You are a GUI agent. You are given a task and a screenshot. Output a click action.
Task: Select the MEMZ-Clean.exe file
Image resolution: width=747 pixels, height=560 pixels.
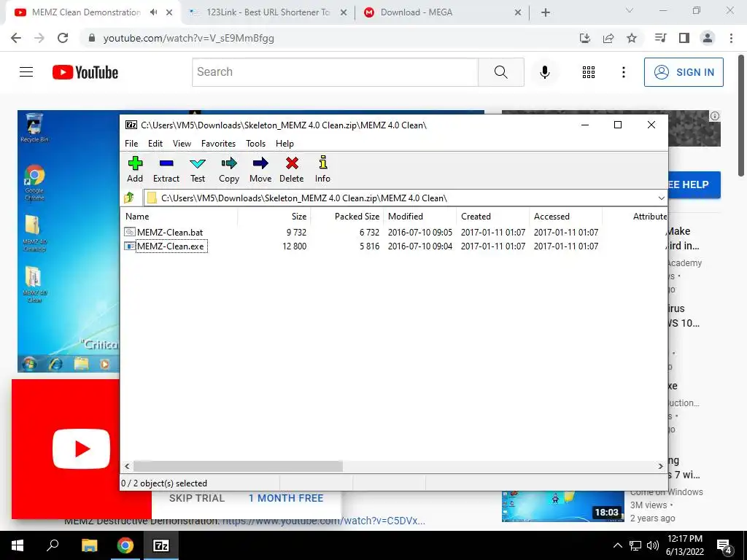coord(170,246)
